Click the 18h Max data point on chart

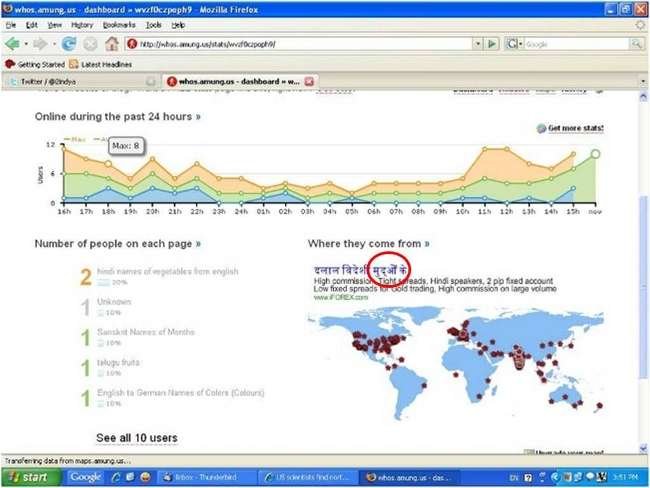pos(108,164)
